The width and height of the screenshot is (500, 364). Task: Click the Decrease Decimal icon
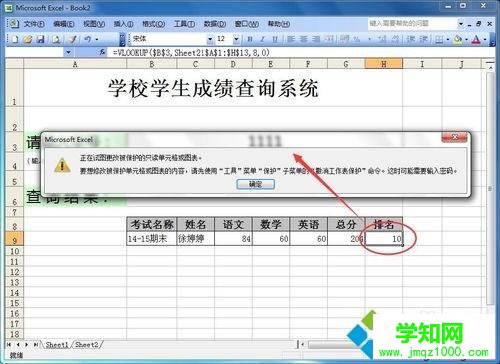[x=395, y=39]
